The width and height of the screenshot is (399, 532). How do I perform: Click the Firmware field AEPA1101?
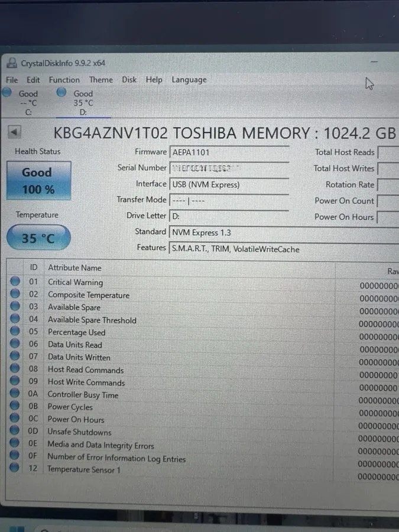coord(229,152)
